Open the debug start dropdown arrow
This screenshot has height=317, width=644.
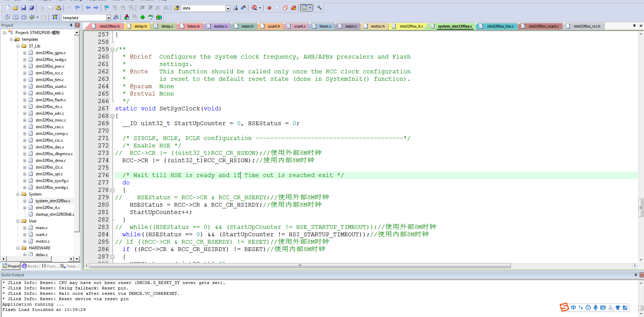click(260, 8)
